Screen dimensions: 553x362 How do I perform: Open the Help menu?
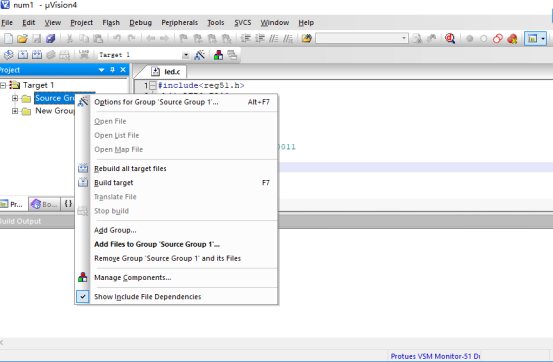pos(306,23)
